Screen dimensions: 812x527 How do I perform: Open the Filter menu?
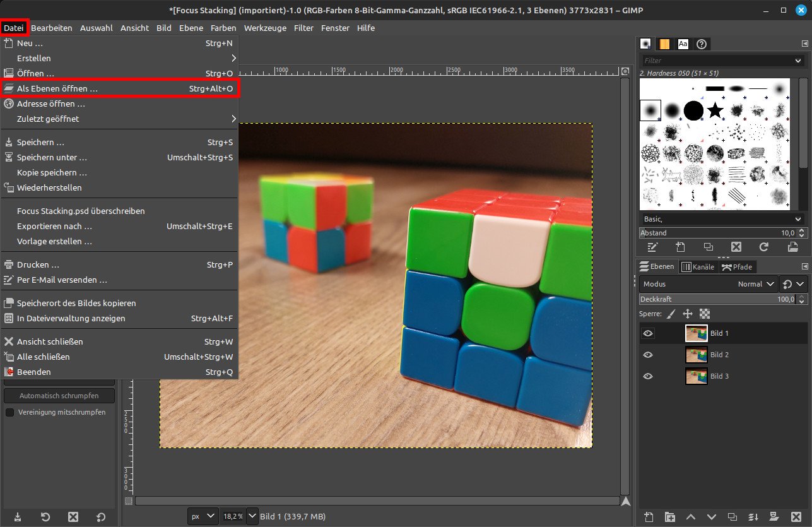303,28
